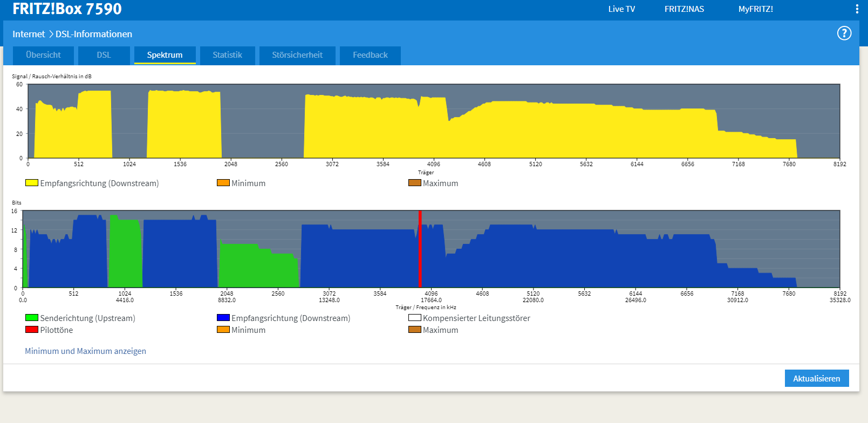Open MyFRITZ! link
This screenshot has width=868, height=423.
click(755, 9)
